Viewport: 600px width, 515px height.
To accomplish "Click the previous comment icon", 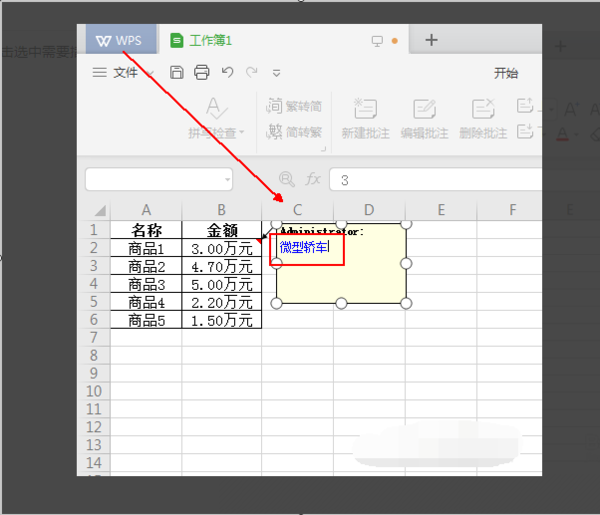I will point(525,106).
